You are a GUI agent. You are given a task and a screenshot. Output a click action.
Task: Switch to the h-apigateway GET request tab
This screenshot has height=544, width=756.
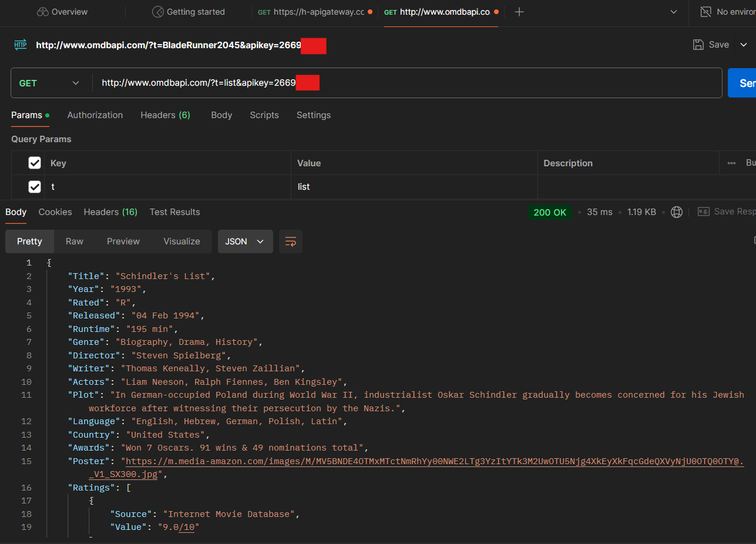coord(315,12)
